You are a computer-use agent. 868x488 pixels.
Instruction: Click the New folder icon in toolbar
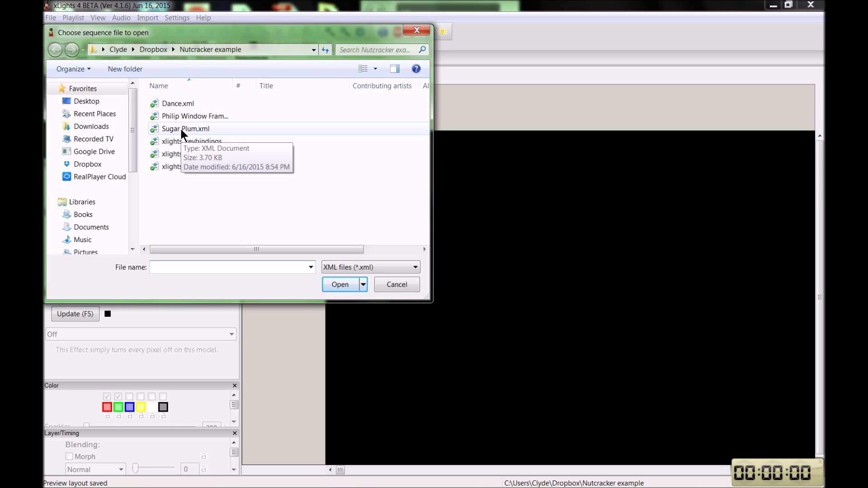point(126,69)
